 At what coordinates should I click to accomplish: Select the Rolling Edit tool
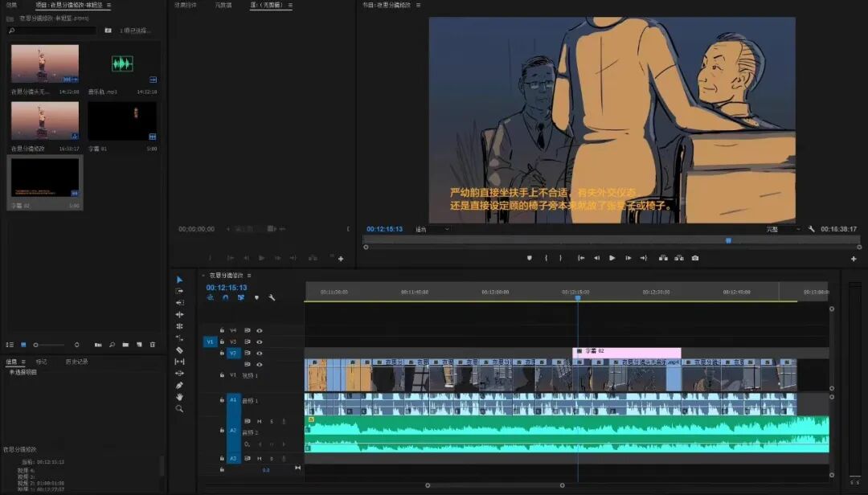click(179, 314)
